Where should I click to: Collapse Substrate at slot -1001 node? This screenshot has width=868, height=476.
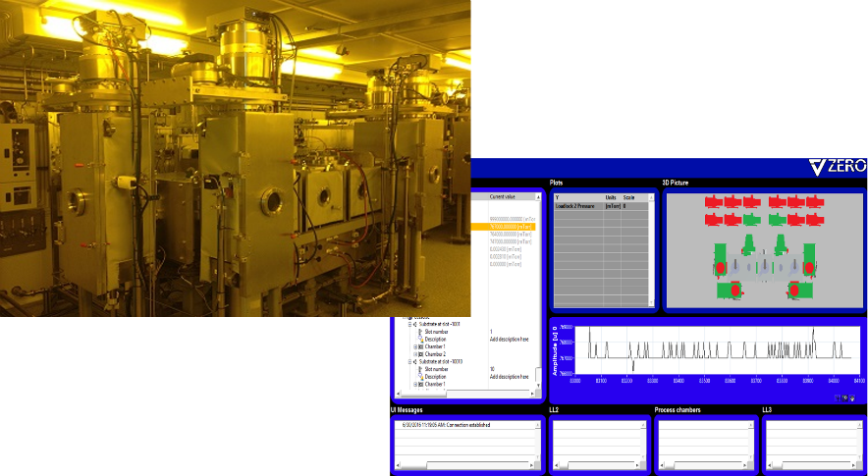point(409,324)
